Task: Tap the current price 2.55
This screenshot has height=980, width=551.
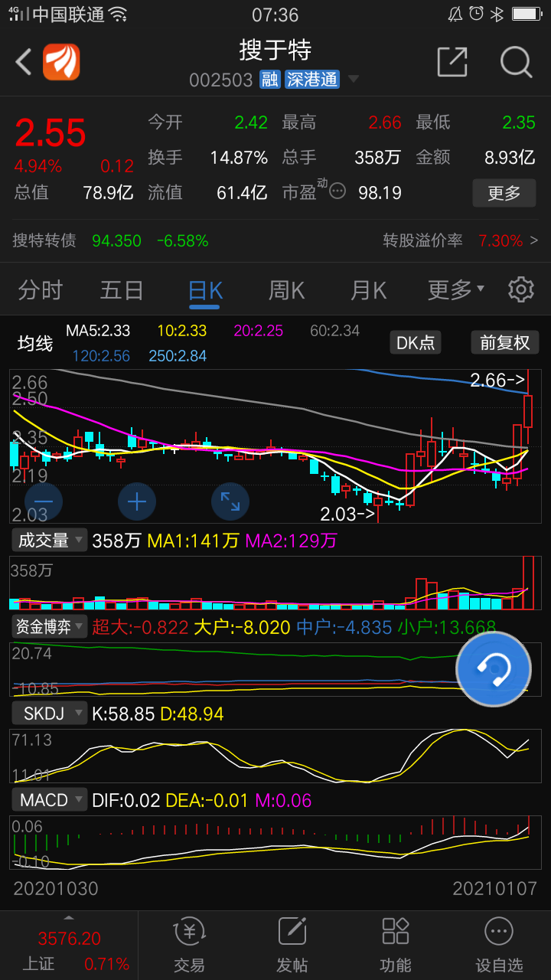Action: [x=51, y=133]
